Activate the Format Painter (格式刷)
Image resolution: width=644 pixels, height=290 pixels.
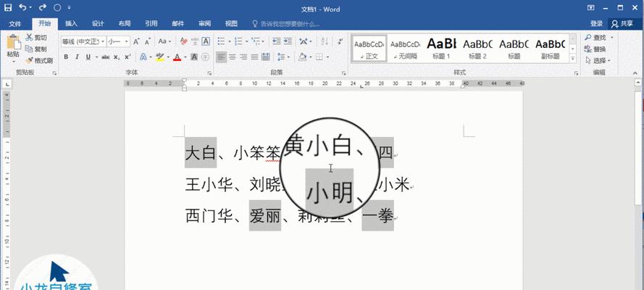pyautogui.click(x=39, y=61)
